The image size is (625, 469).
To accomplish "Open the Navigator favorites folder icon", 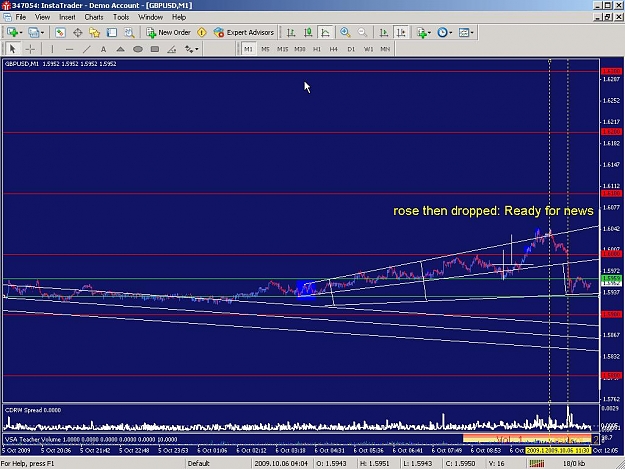I will 94,32.
